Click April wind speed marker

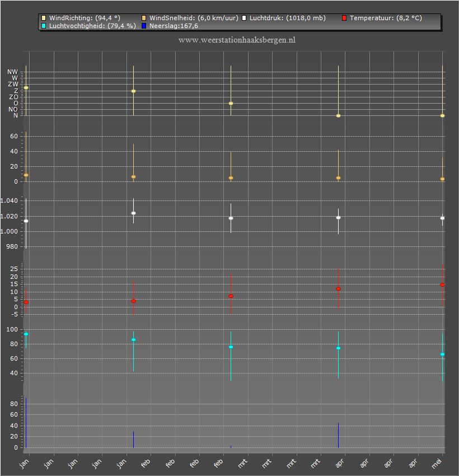point(338,178)
